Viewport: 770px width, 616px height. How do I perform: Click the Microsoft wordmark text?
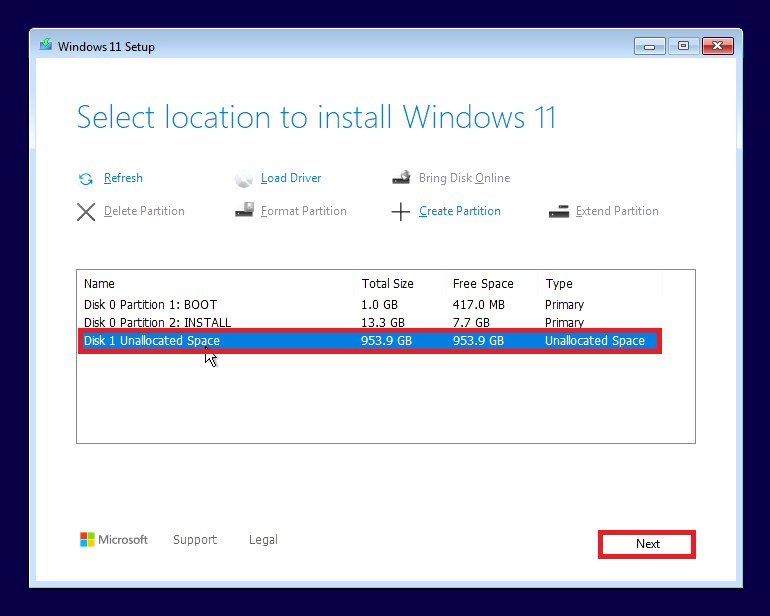click(123, 539)
